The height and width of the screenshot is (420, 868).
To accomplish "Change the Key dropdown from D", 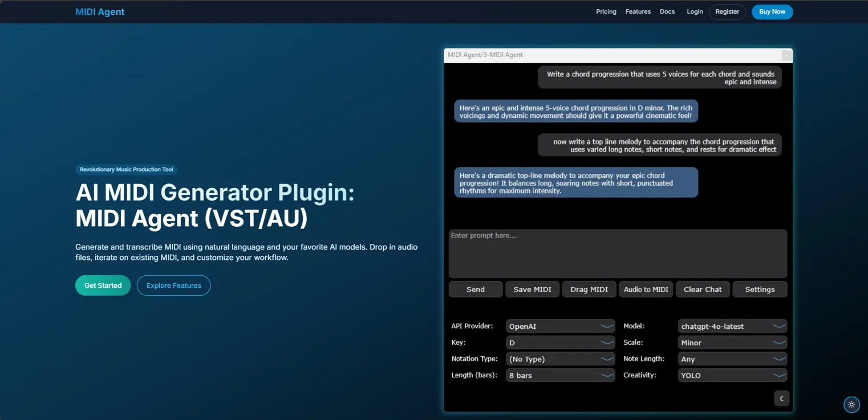I will point(560,342).
